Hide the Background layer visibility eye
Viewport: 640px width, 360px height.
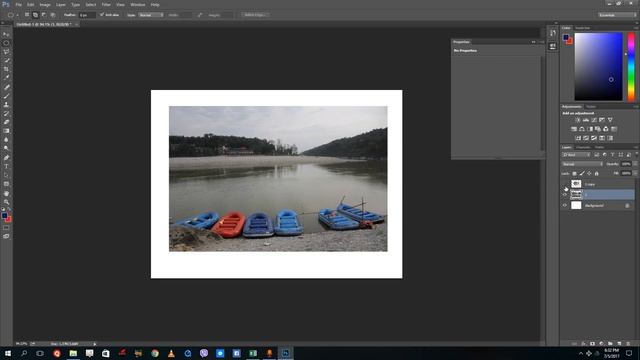[565, 205]
